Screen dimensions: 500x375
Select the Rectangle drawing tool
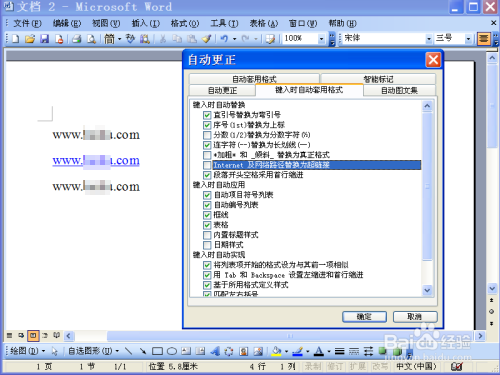tap(157, 351)
